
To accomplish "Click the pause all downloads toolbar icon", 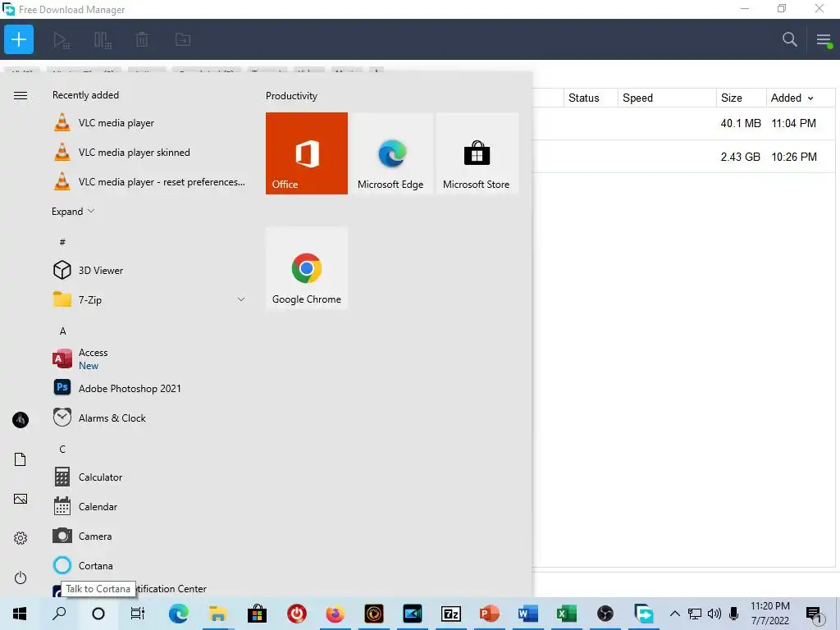I will (103, 39).
